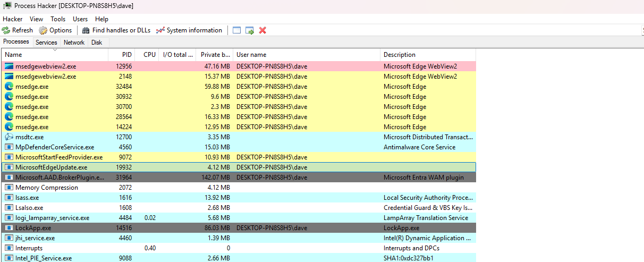Click the Local Security Authority description
The width and height of the screenshot is (644, 262).
428,198
